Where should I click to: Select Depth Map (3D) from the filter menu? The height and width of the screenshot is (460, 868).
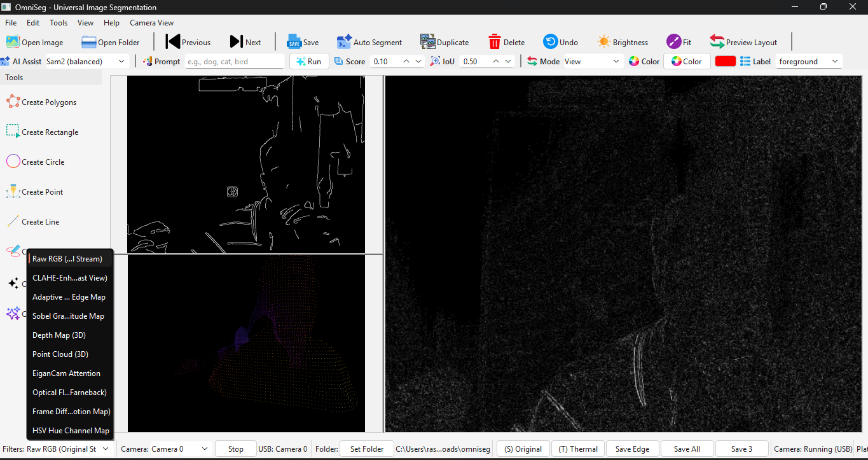[59, 335]
